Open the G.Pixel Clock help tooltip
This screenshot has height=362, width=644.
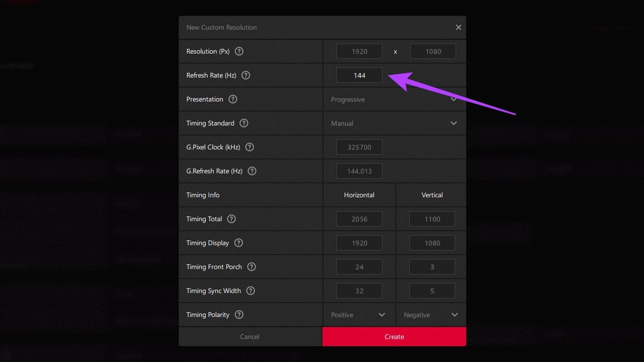pos(249,147)
